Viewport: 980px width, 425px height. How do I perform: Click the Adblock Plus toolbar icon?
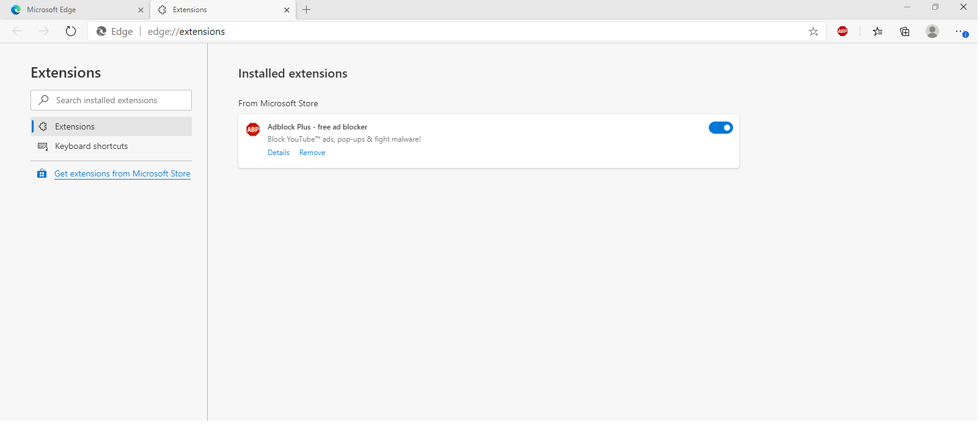843,31
